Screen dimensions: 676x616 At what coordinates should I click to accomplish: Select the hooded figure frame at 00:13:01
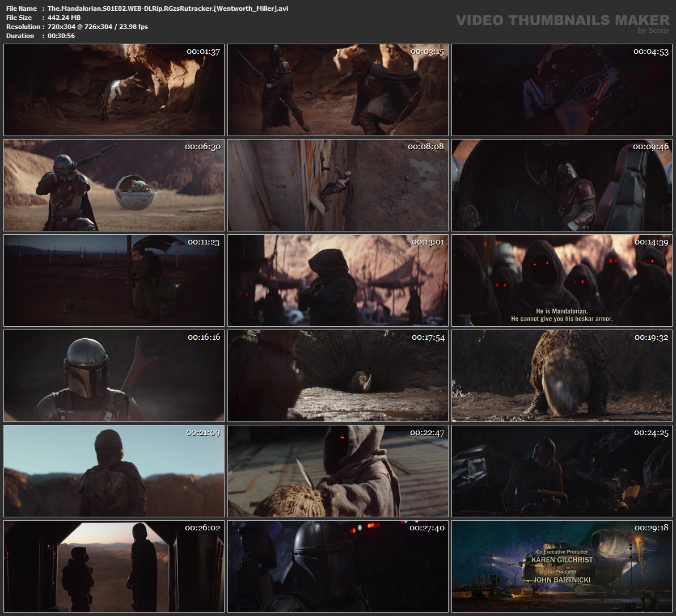pos(338,280)
